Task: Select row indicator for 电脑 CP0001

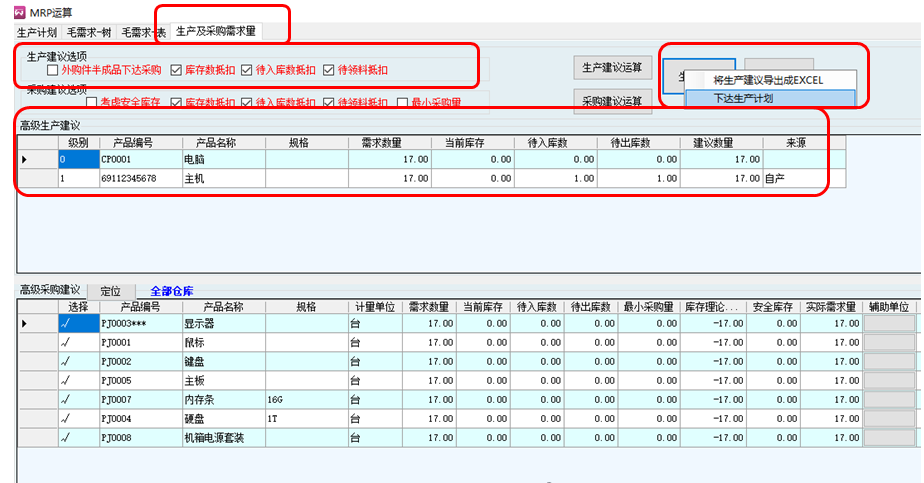Action: [x=25, y=159]
